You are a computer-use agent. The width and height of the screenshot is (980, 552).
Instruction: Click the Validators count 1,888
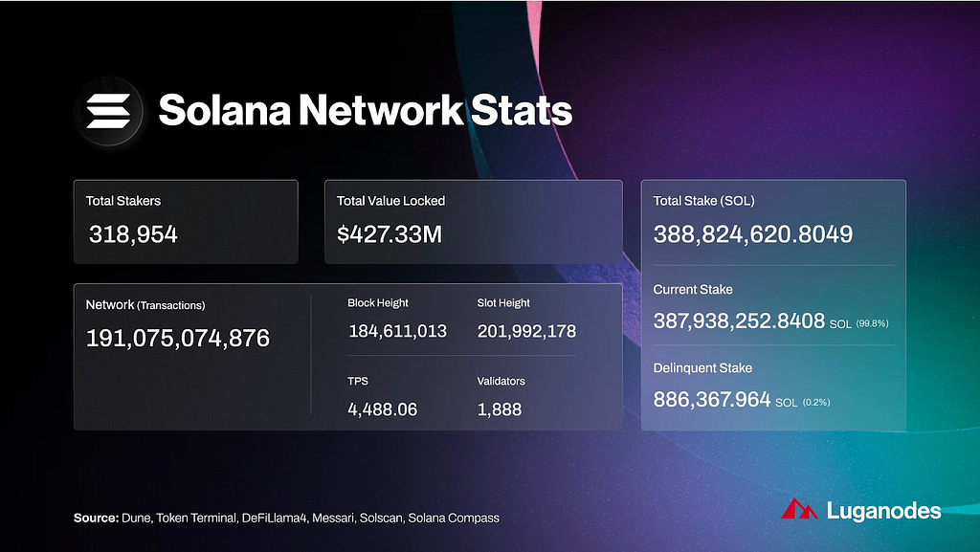pyautogui.click(x=500, y=409)
